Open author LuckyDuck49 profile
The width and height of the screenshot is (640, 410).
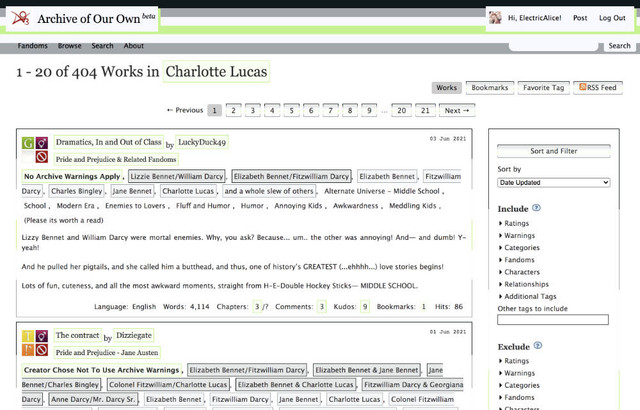202,142
